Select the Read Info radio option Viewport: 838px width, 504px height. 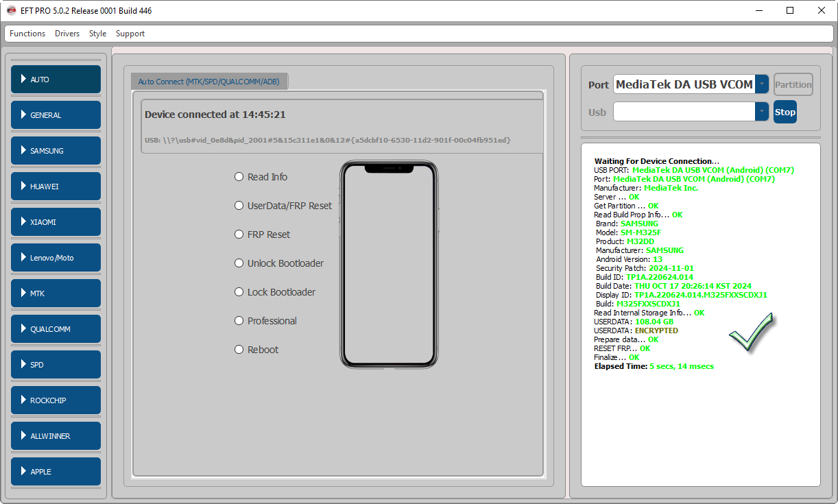point(261,177)
